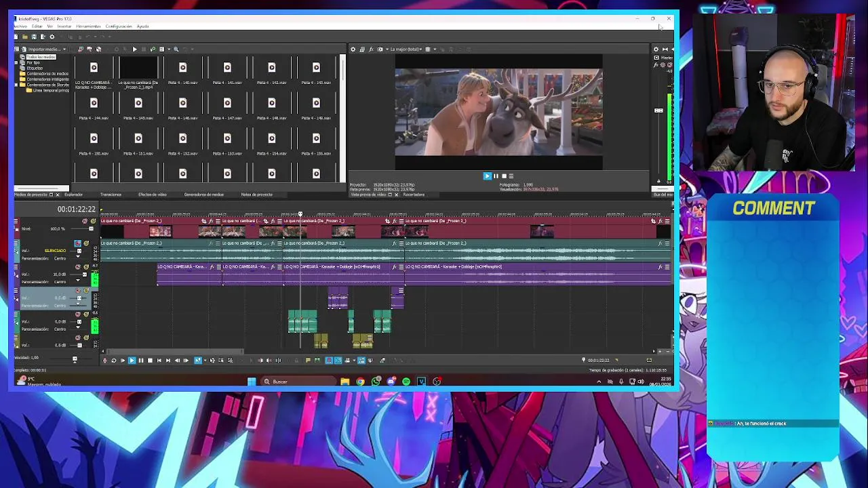Toggle snapping button in timeline toolbar
The width and height of the screenshot is (868, 488).
(x=329, y=360)
